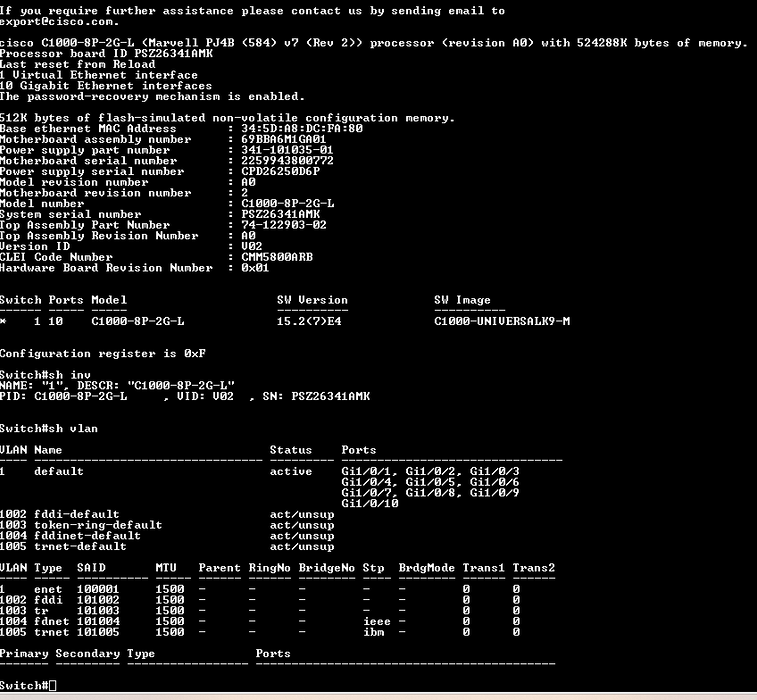This screenshot has width=757, height=700.
Task: Click the VLAN name 'trnet-default'
Action: (80, 546)
